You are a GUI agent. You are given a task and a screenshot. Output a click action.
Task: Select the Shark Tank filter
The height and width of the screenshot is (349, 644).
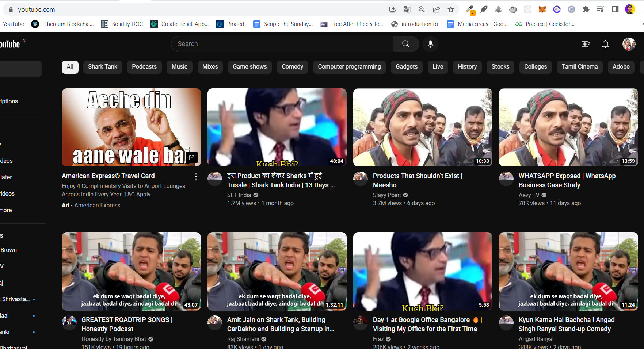[103, 67]
